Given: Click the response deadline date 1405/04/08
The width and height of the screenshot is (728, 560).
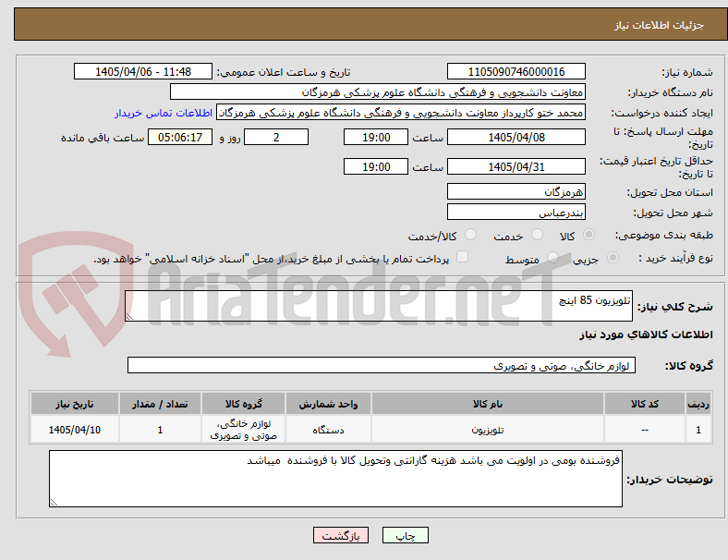Looking at the screenshot, I should click(x=516, y=137).
